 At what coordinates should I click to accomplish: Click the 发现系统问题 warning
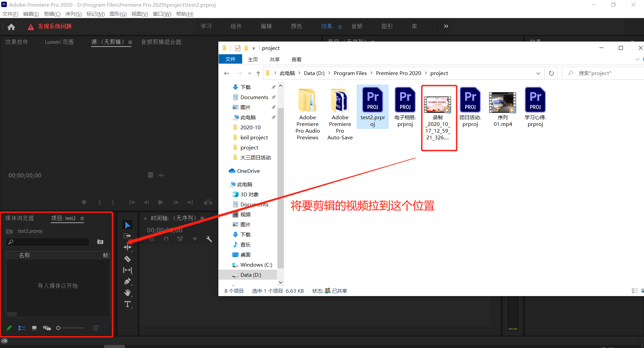click(x=54, y=26)
